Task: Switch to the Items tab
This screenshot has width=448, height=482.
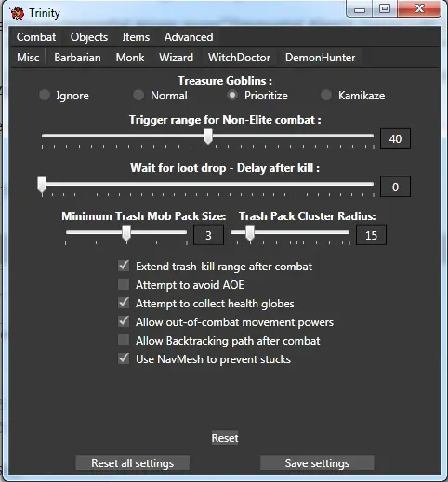Action: [136, 37]
